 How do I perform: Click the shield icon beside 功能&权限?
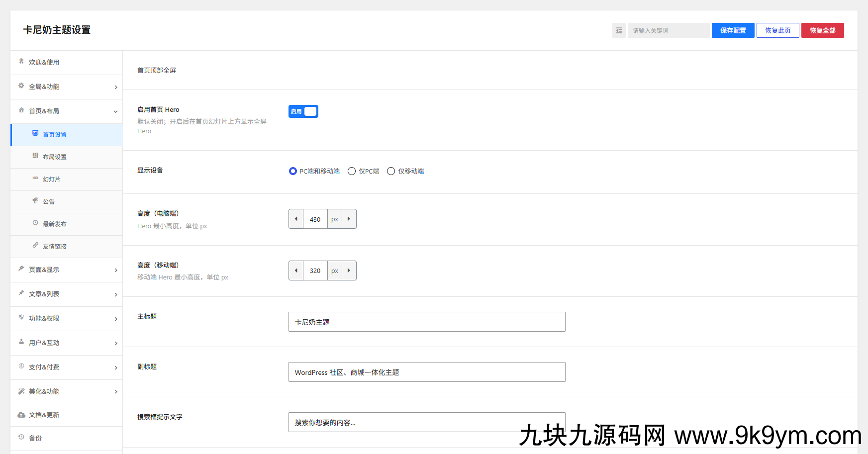21,317
